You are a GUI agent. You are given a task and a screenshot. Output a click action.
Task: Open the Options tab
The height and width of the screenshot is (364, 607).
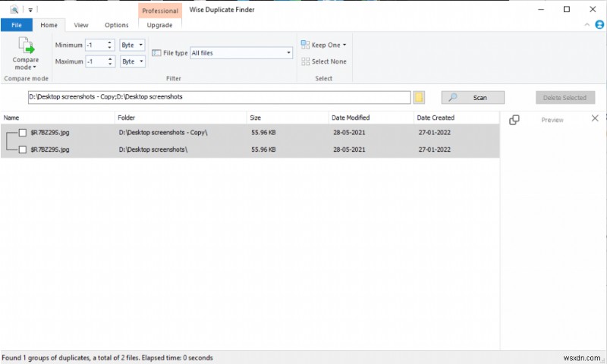[x=117, y=25]
